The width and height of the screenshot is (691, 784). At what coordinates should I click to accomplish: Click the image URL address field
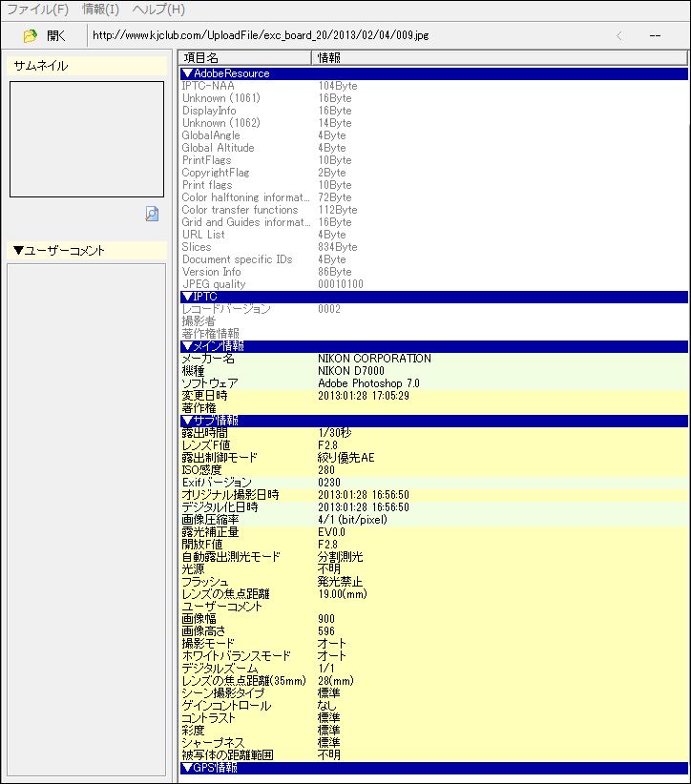click(x=344, y=35)
